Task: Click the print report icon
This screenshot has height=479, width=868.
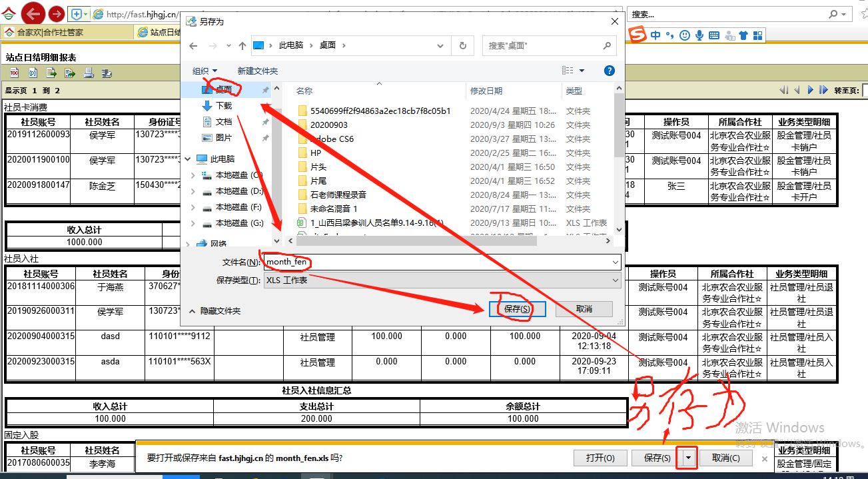Action: (x=88, y=73)
